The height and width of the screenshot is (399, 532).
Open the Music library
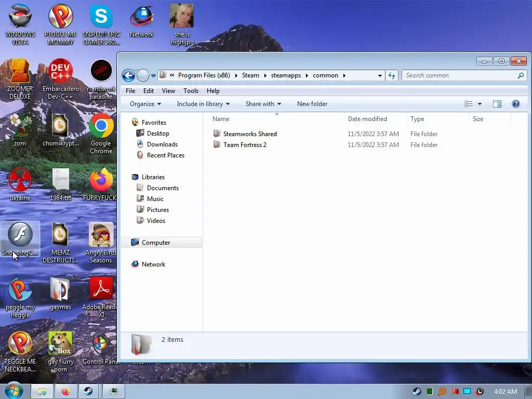155,199
